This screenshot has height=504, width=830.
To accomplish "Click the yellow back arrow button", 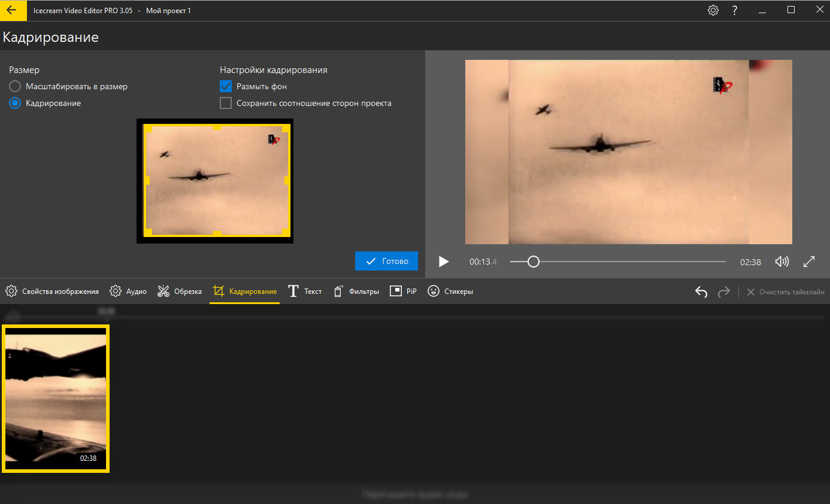I will coord(12,10).
